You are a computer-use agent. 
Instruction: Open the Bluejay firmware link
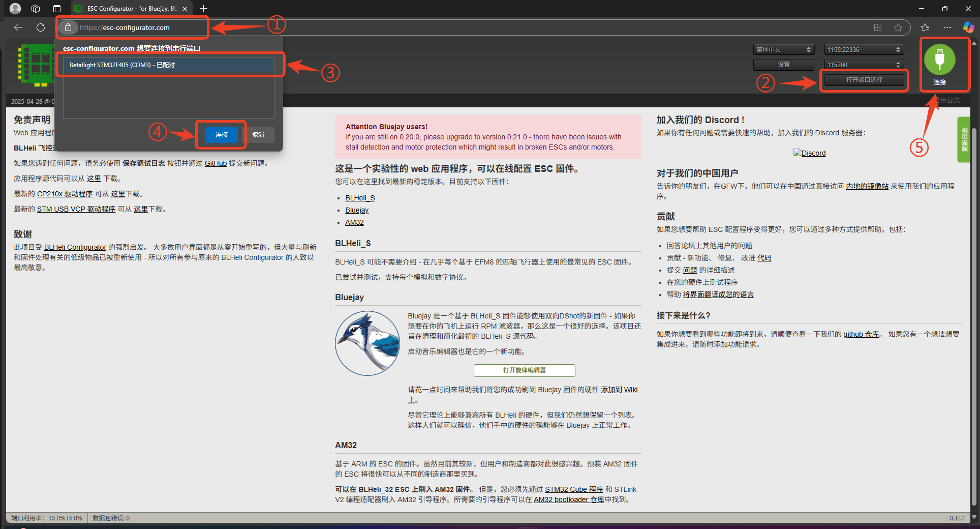(357, 210)
